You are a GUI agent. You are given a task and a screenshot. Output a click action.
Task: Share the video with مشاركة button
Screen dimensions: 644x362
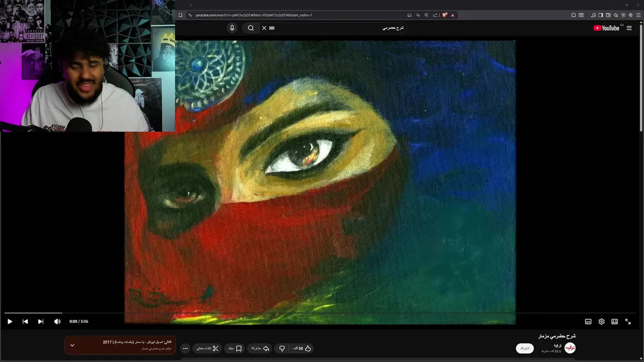(x=260, y=348)
